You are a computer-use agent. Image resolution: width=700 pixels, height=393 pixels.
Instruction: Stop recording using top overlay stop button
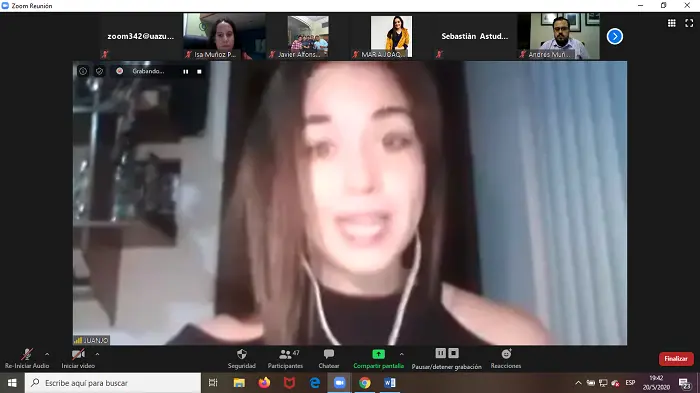click(x=199, y=71)
